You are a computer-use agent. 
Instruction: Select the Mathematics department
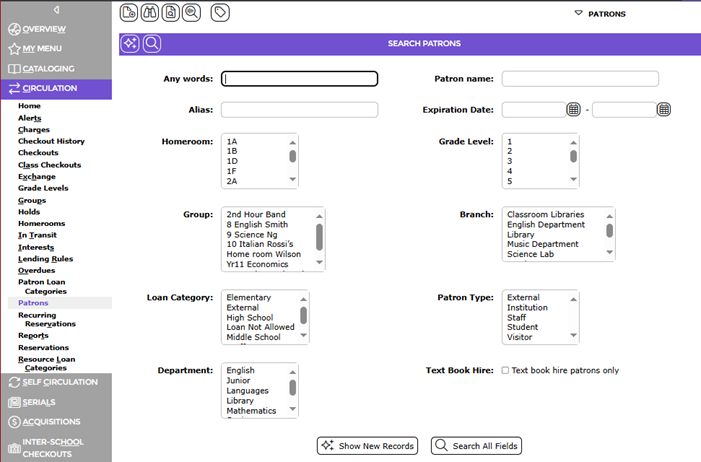click(x=251, y=411)
